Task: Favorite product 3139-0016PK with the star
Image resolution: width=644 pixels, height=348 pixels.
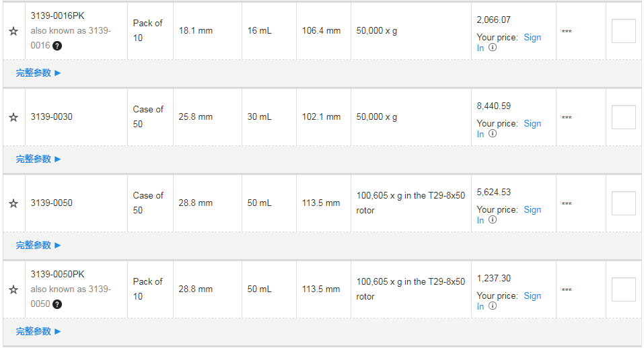Action: click(13, 31)
